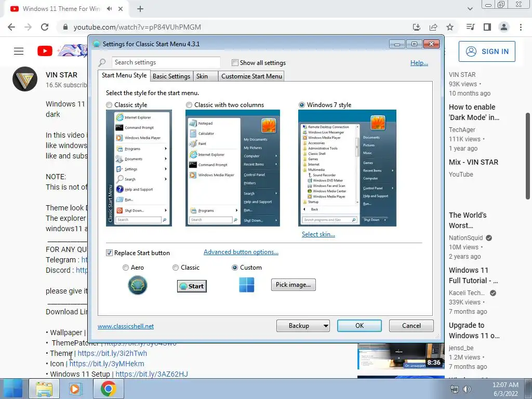Click the magnifier icon beside Search settings
This screenshot has width=532, height=399.
102,62
